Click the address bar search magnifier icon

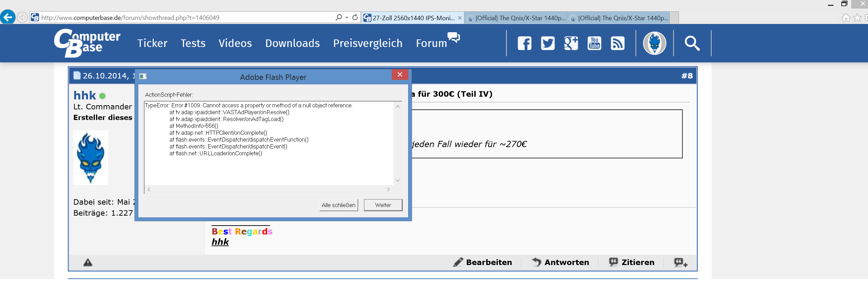(x=339, y=17)
